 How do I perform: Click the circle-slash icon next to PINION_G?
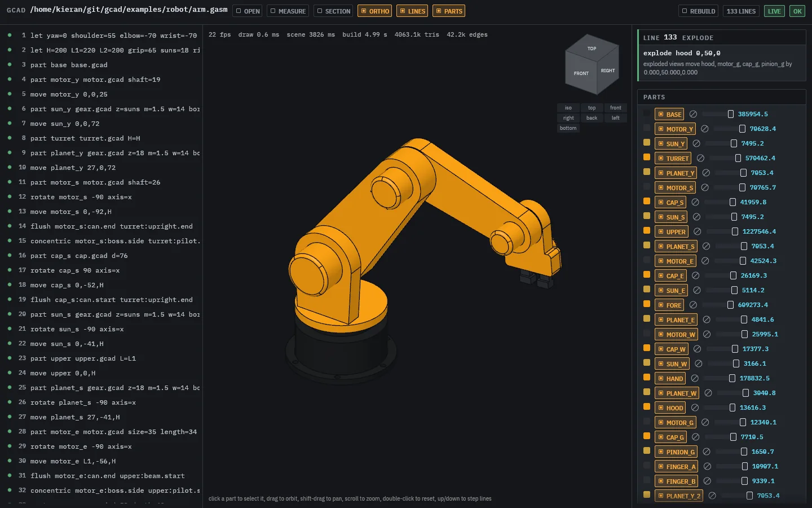pyautogui.click(x=707, y=452)
